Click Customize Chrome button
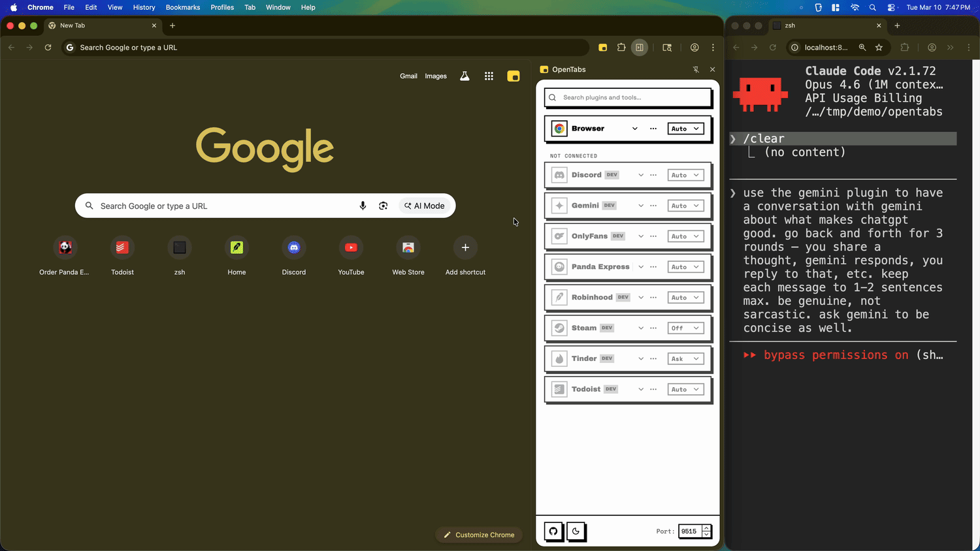Viewport: 980px width, 551px height. point(479,535)
